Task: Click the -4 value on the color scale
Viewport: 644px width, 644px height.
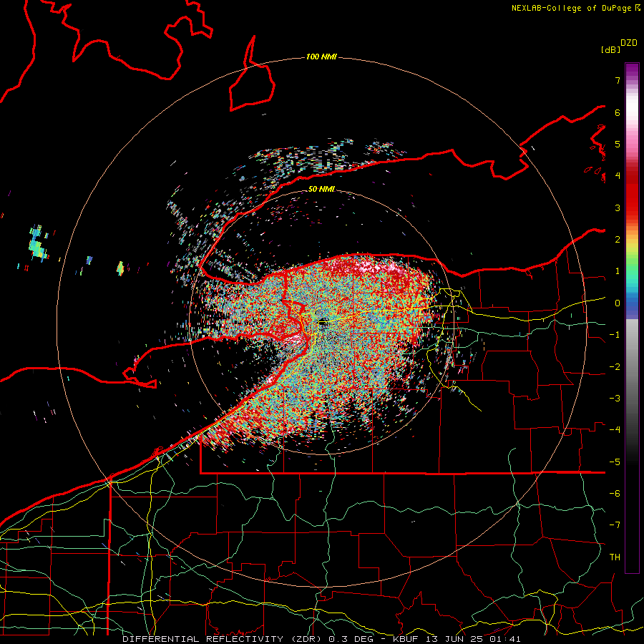Action: [x=615, y=430]
